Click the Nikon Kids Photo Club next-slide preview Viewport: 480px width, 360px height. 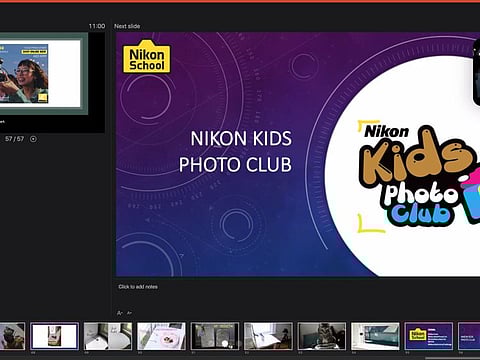[x=298, y=154]
